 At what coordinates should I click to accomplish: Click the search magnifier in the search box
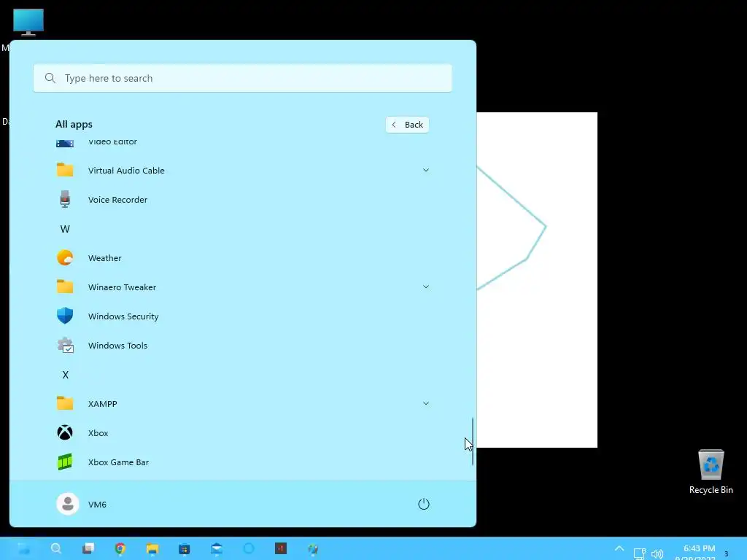point(50,77)
